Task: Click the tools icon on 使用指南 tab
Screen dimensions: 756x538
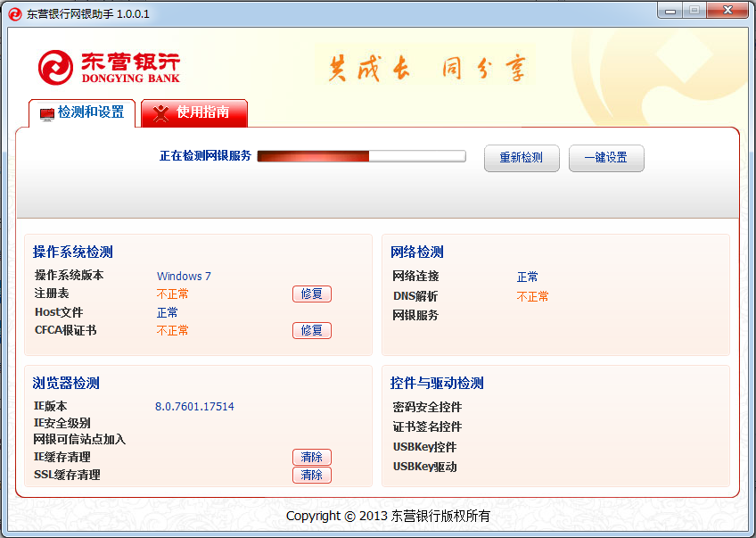Action: tap(160, 113)
